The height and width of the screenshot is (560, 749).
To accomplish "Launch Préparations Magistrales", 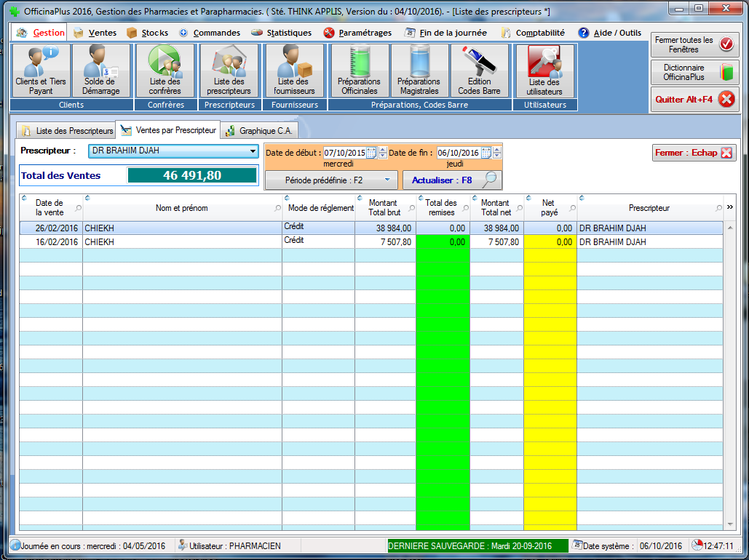I will (x=419, y=71).
